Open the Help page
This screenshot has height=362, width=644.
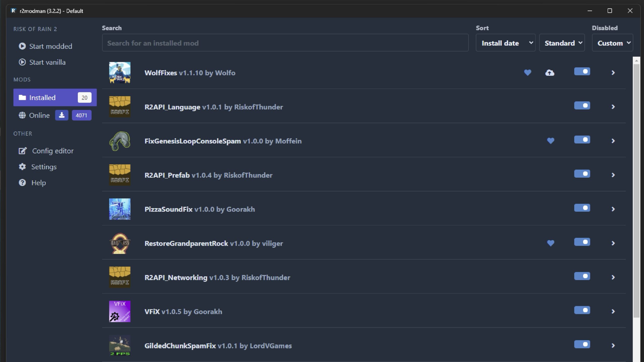32,183
